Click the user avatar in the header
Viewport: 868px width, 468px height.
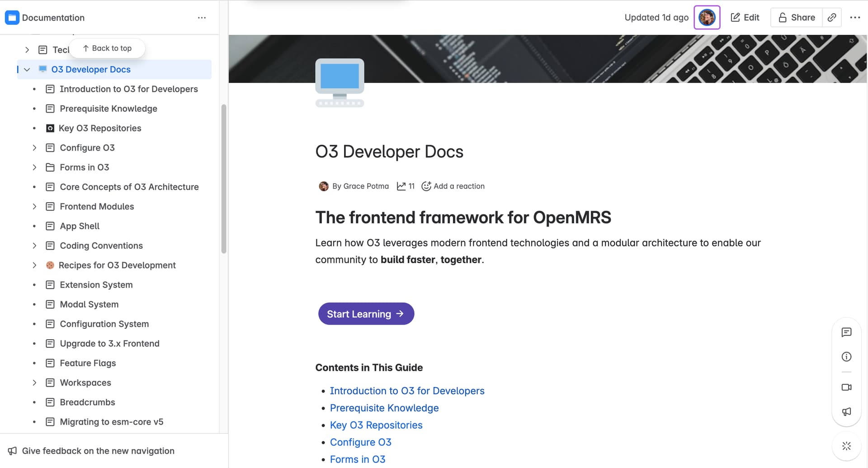[707, 18]
